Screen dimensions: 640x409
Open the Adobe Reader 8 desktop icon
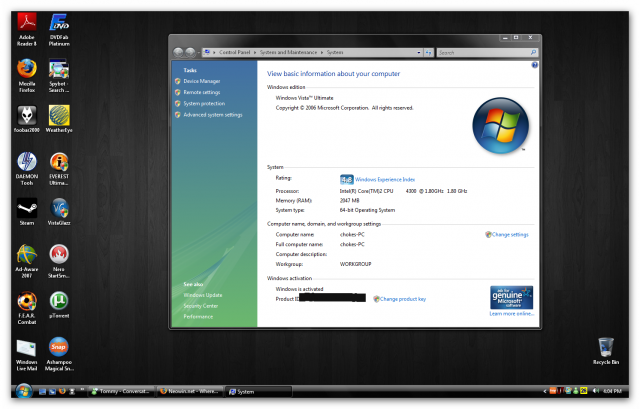click(x=27, y=29)
